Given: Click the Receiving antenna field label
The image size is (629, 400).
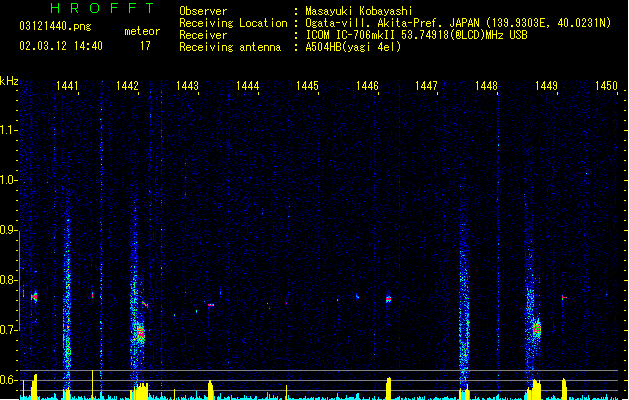Looking at the screenshot, I should [230, 47].
